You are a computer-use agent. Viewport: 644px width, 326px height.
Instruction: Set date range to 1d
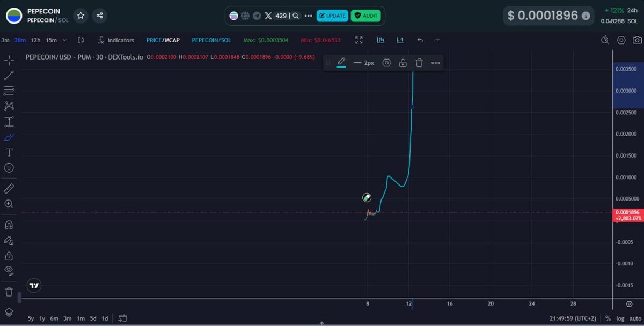pos(105,318)
